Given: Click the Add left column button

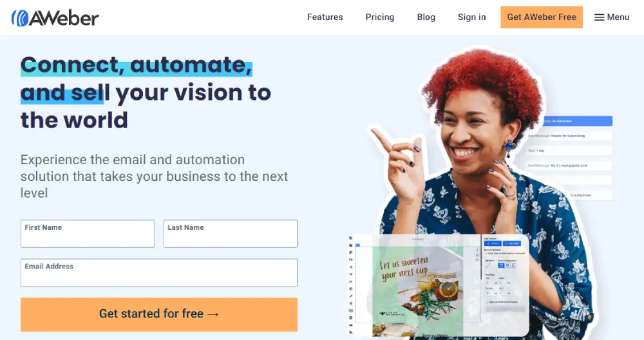Looking at the screenshot, I should click(493, 243).
